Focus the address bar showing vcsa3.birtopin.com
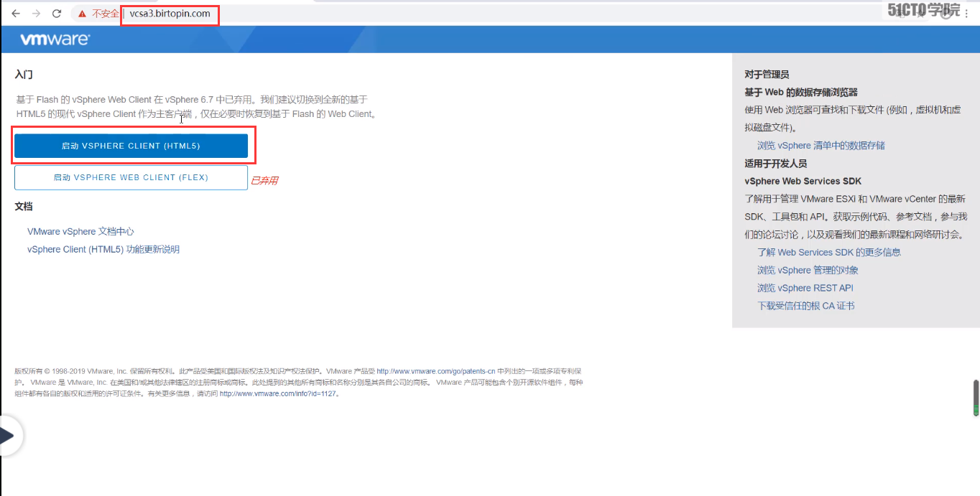Screen dimensions: 980x496 tap(170, 14)
